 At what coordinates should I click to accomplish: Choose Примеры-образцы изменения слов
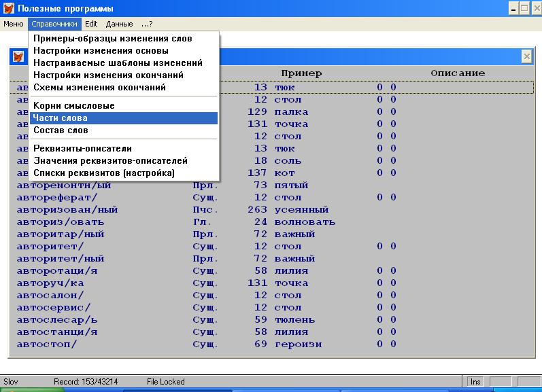tap(124, 39)
